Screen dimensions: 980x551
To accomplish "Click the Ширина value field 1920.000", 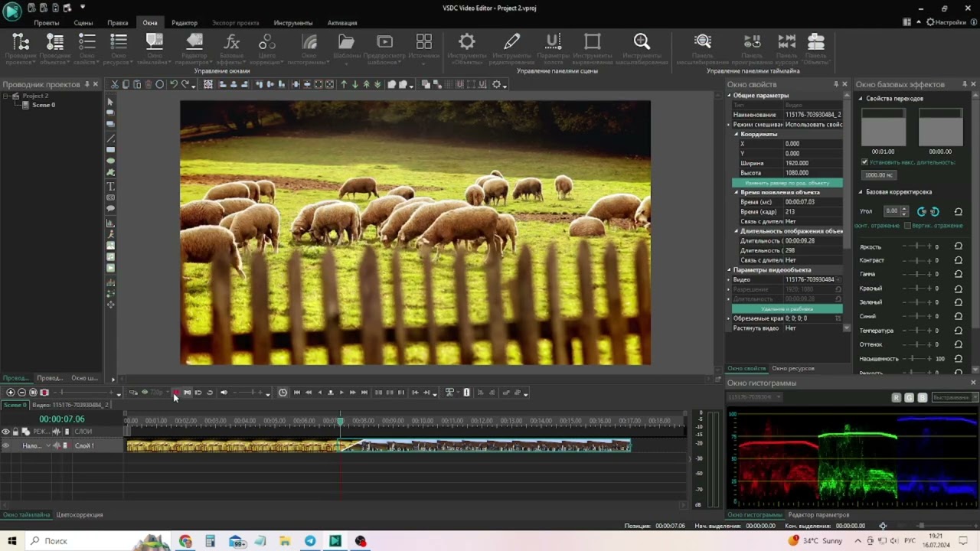I will click(813, 163).
